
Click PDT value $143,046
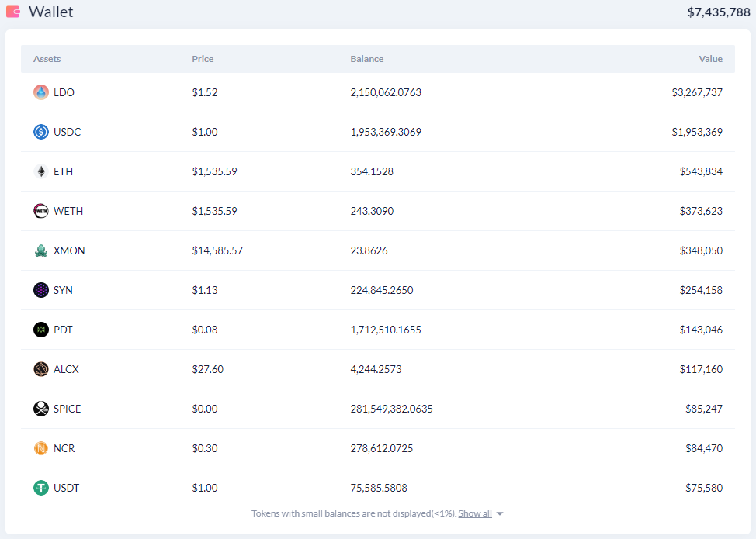click(x=701, y=330)
